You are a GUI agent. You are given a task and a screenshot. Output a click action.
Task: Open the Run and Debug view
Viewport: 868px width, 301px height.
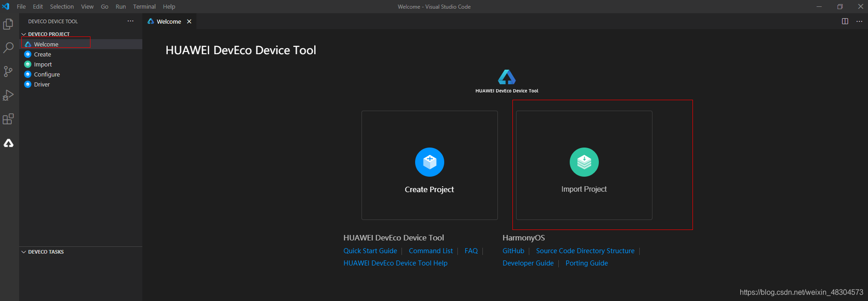8,95
